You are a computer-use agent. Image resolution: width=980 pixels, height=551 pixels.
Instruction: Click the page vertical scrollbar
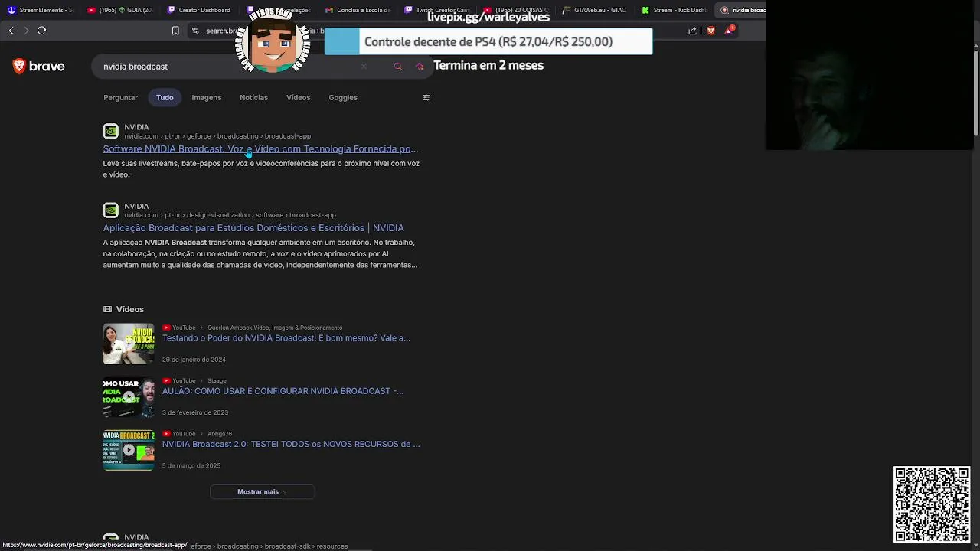[975, 92]
